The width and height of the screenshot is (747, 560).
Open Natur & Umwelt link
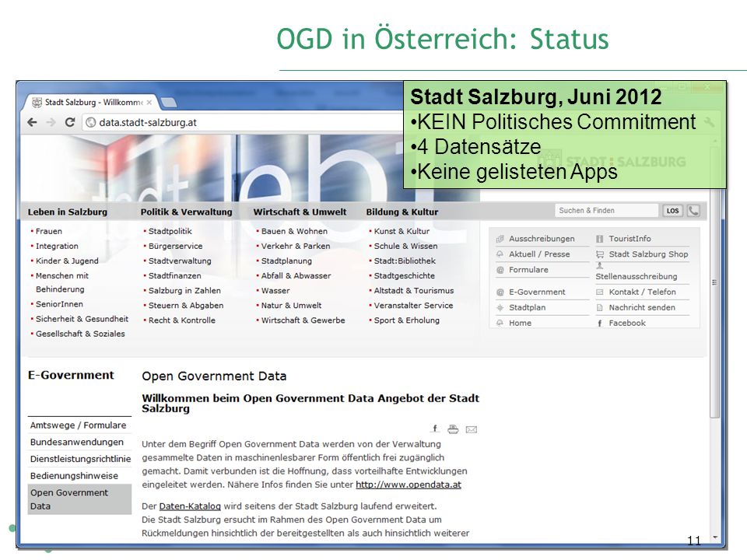point(291,306)
